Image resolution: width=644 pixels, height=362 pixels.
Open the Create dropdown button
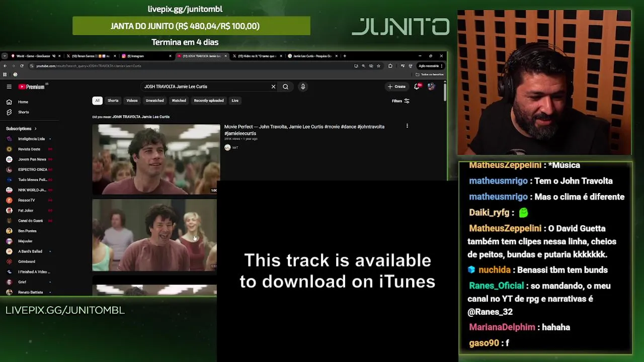click(396, 86)
